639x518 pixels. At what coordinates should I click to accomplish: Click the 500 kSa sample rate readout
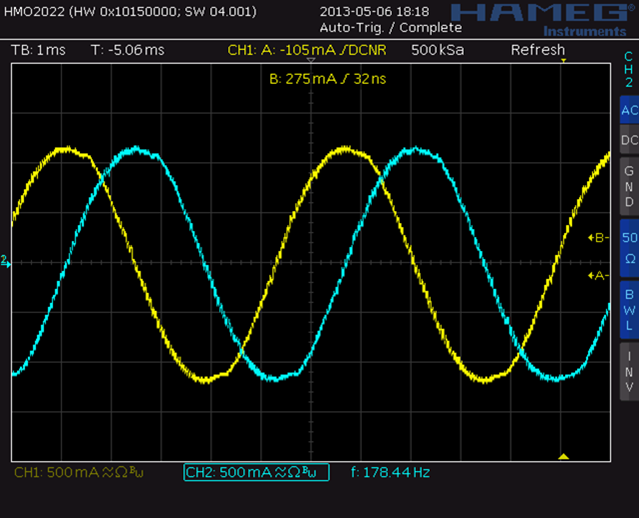tap(436, 50)
